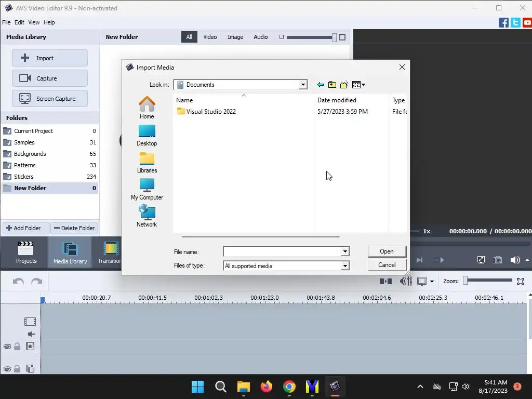Image resolution: width=532 pixels, height=399 pixels.
Task: Open the Transitions panel
Action: [109, 252]
